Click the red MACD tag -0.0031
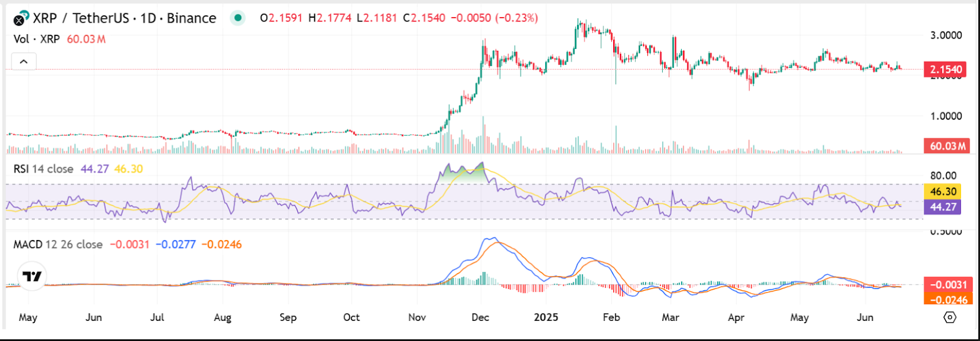The width and height of the screenshot is (980, 341). coord(948,285)
